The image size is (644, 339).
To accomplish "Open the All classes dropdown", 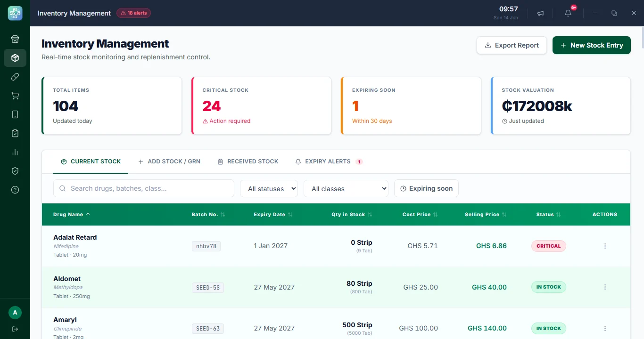I will click(x=346, y=188).
